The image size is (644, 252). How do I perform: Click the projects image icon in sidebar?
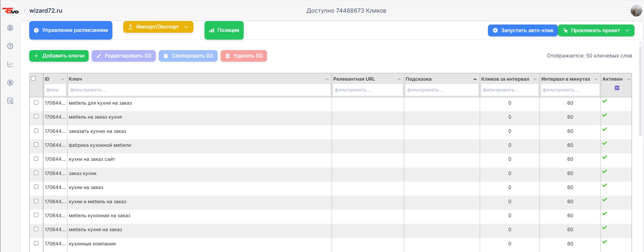[x=10, y=101]
